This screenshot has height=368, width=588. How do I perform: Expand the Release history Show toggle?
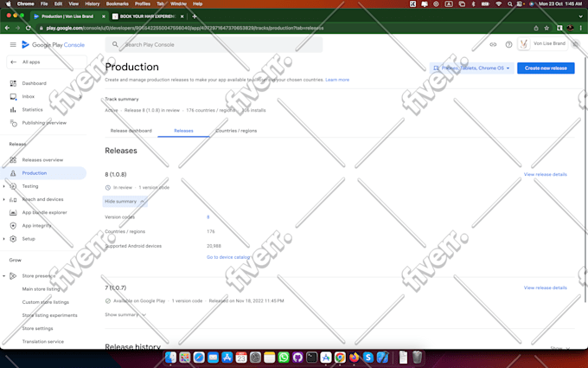pyautogui.click(x=560, y=348)
